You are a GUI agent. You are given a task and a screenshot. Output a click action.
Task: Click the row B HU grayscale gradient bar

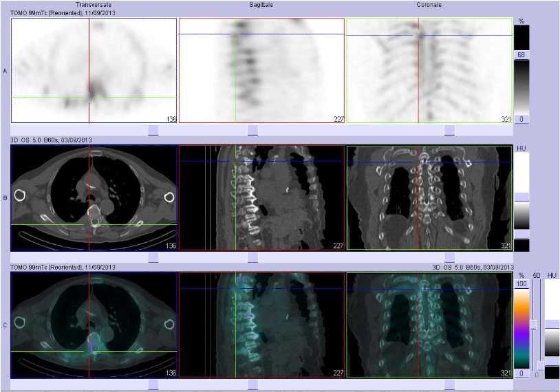pyautogui.click(x=521, y=215)
